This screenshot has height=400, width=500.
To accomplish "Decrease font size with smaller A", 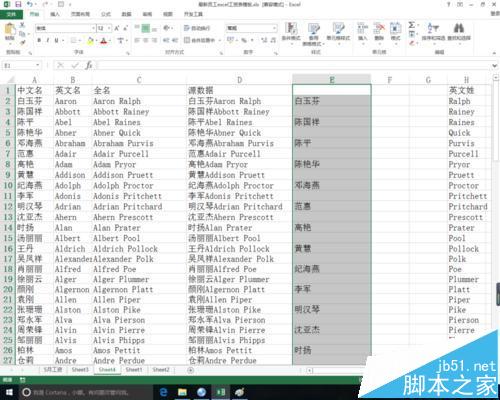I will (x=125, y=28).
